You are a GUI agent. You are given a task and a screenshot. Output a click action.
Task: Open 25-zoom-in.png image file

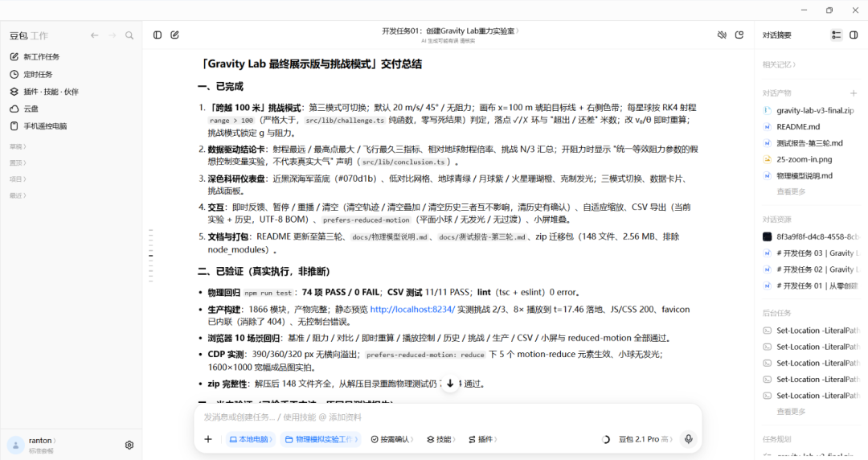(x=798, y=159)
